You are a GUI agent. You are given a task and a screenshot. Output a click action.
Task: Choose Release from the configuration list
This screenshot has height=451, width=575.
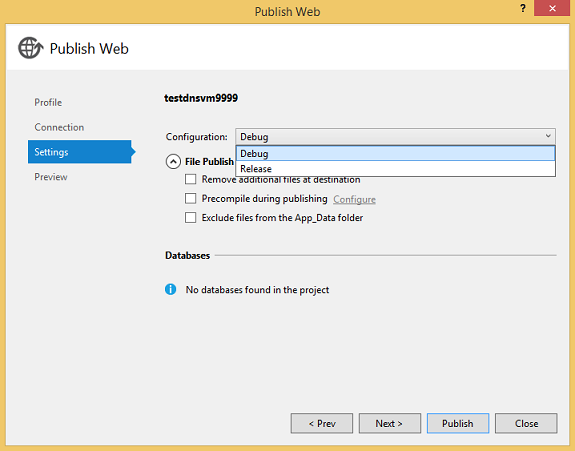395,169
